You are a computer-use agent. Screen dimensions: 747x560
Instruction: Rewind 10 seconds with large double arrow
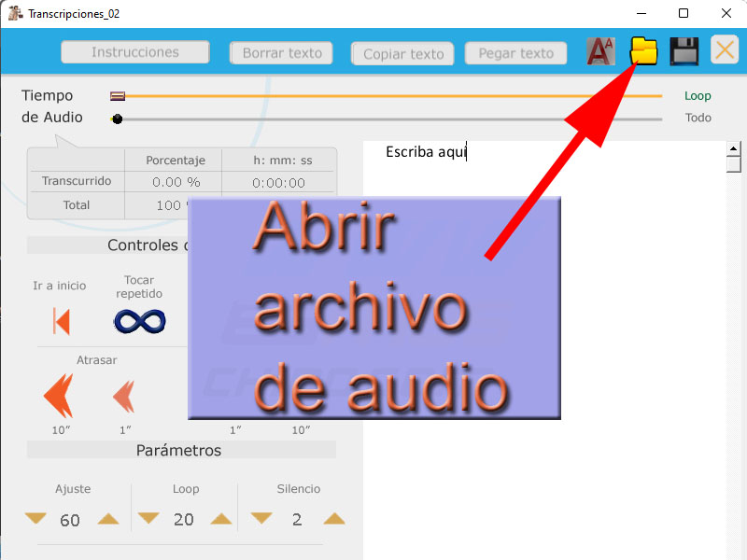pos(59,395)
